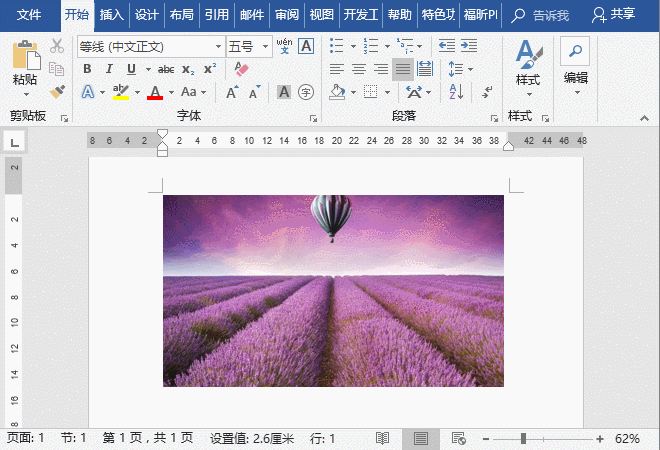Screen dimensions: 660x450
Task: Expand the underline style arrow
Action: (x=148, y=69)
